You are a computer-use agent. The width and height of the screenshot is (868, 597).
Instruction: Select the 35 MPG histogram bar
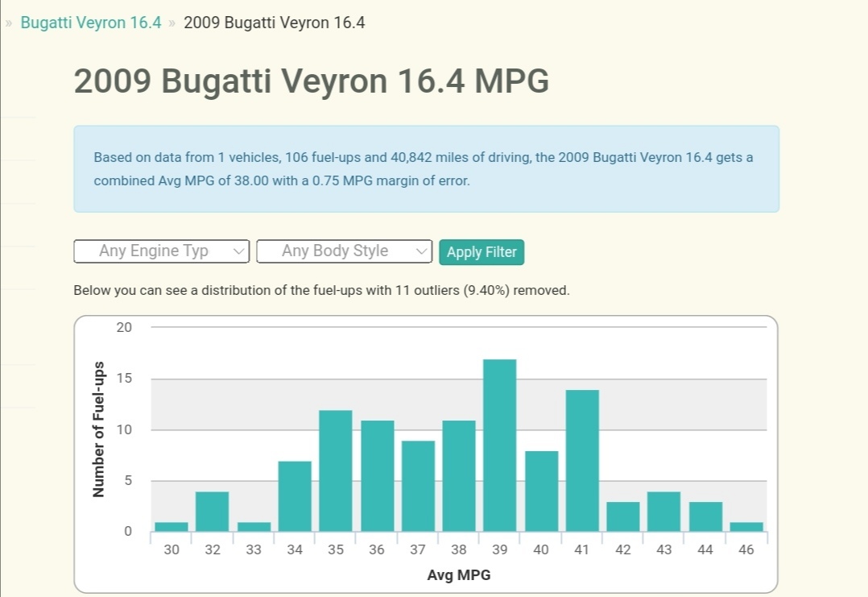click(336, 471)
